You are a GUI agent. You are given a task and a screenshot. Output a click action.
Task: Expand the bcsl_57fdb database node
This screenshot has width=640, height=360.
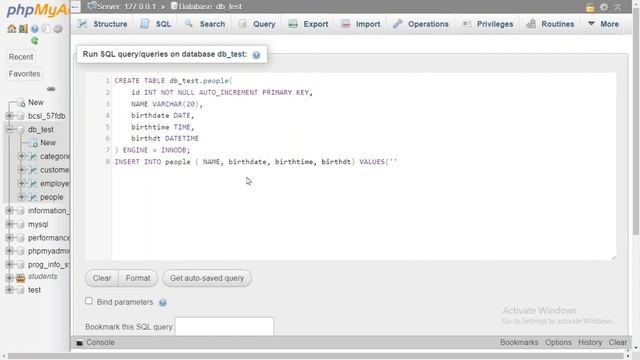[9, 116]
